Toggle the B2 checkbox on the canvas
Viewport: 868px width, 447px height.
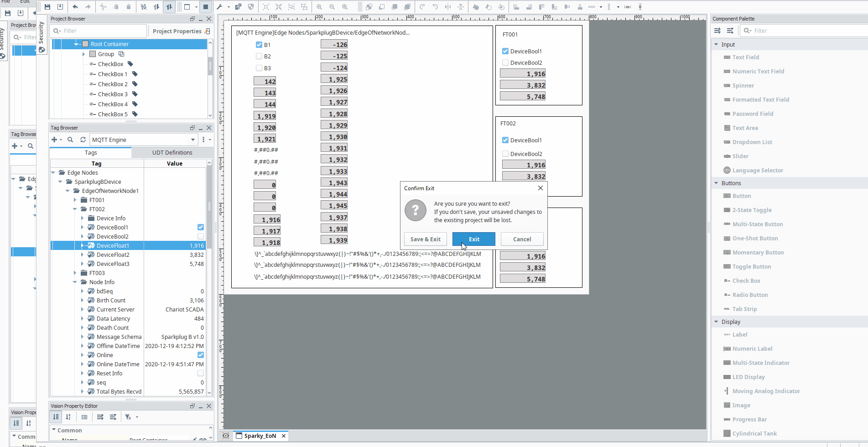click(259, 56)
